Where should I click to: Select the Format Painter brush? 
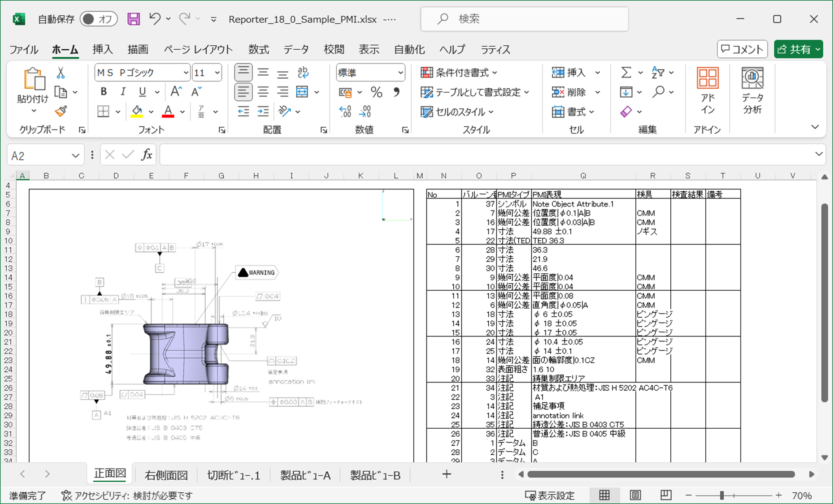tap(61, 111)
